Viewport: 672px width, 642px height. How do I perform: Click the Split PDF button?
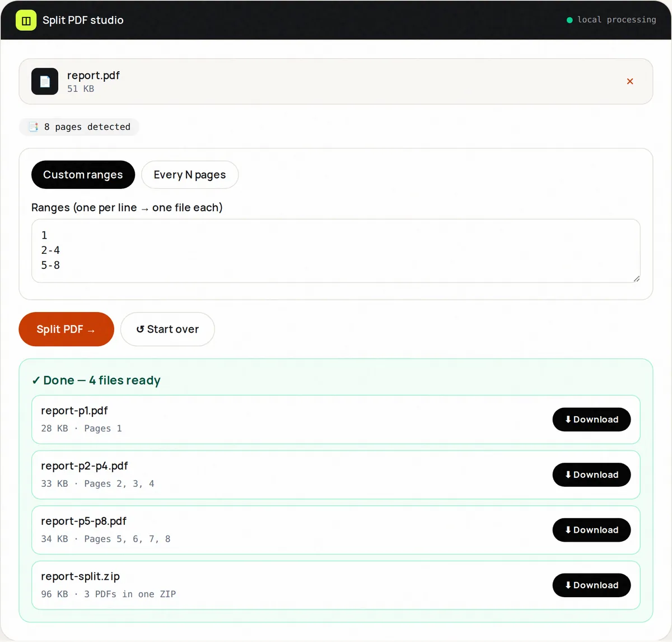tap(67, 329)
